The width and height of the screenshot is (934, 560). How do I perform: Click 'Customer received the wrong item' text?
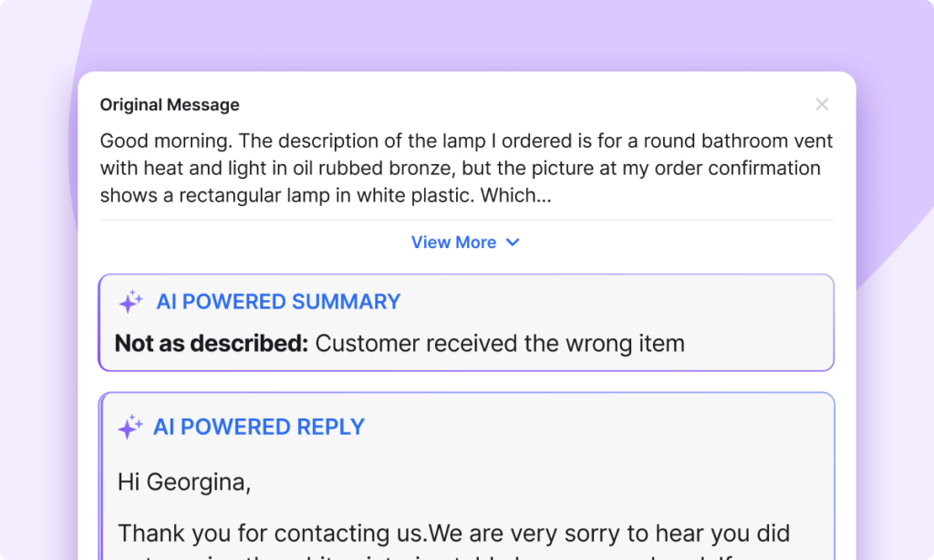[x=500, y=343]
